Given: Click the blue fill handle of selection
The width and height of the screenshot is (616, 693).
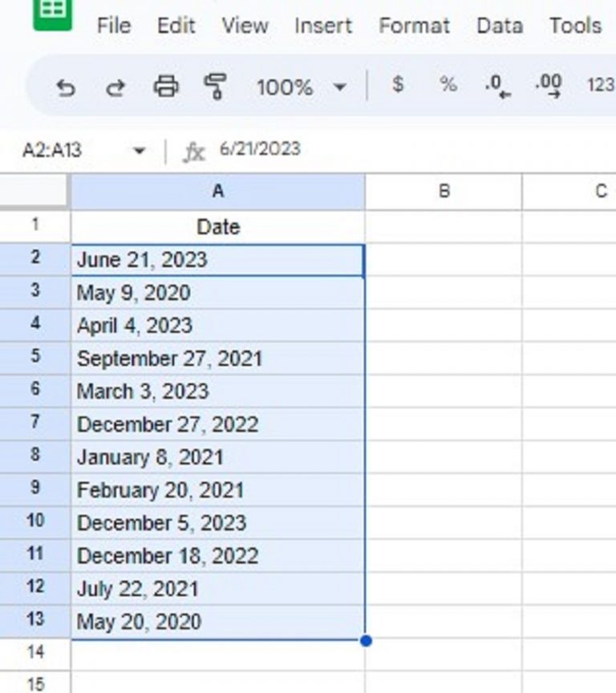Looking at the screenshot, I should (x=366, y=640).
